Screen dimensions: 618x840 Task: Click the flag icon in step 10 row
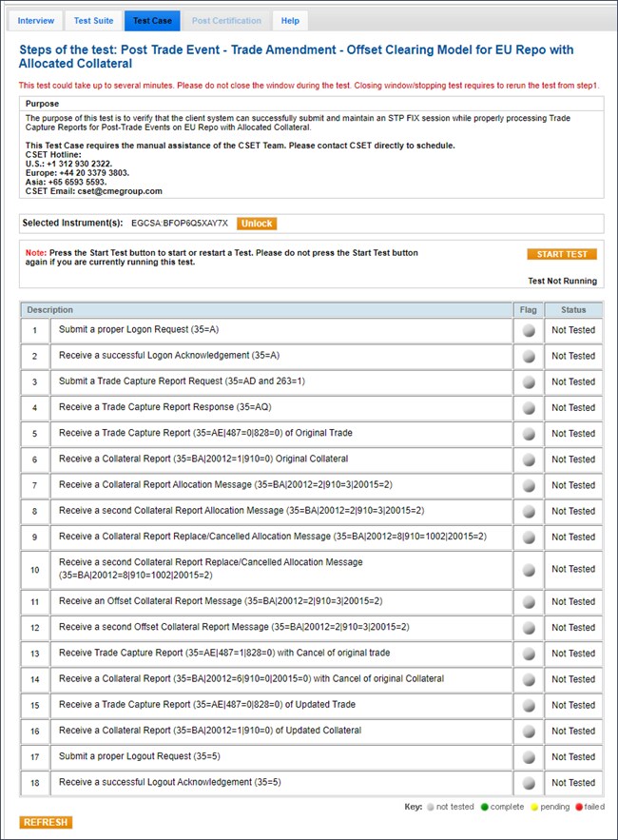(x=529, y=569)
